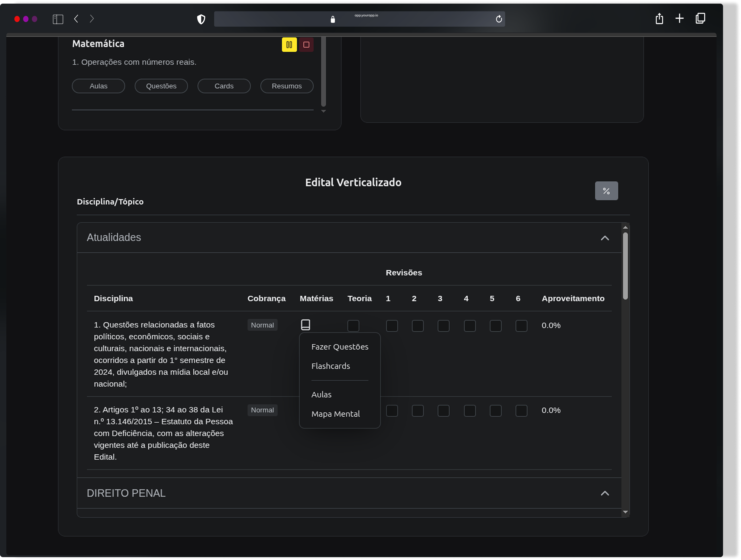Click the 0.0% value for topic 1
Viewport: 741px width, 560px height.
click(x=551, y=325)
